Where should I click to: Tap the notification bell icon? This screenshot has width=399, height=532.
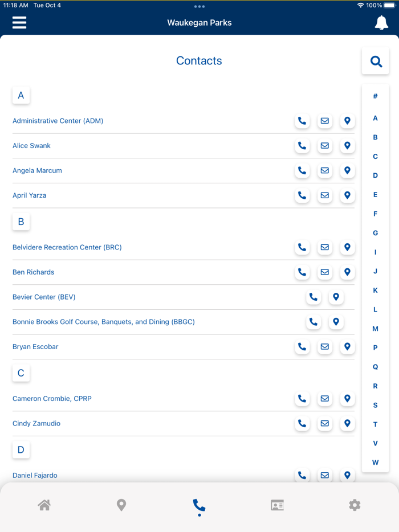[381, 23]
